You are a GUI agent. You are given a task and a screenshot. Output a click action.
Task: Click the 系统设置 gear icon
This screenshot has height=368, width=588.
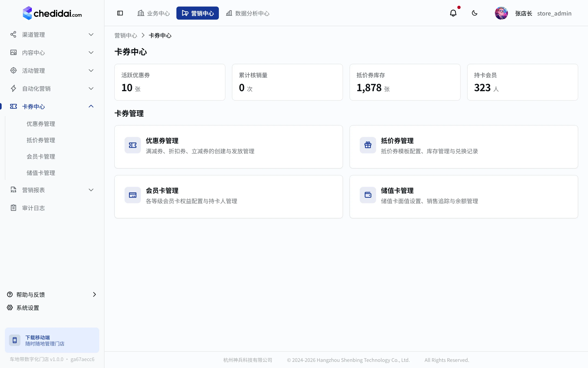click(x=10, y=308)
